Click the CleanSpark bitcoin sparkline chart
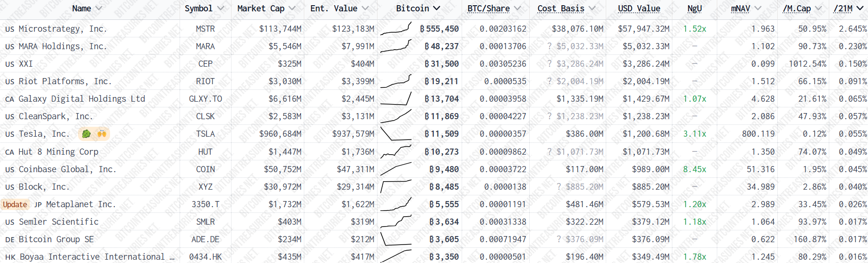The width and height of the screenshot is (868, 263). pyautogui.click(x=396, y=116)
